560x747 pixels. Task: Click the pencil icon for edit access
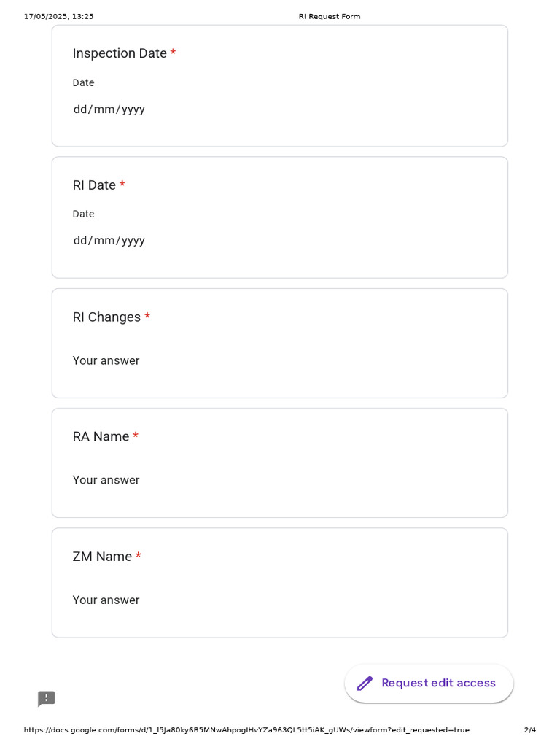click(365, 684)
